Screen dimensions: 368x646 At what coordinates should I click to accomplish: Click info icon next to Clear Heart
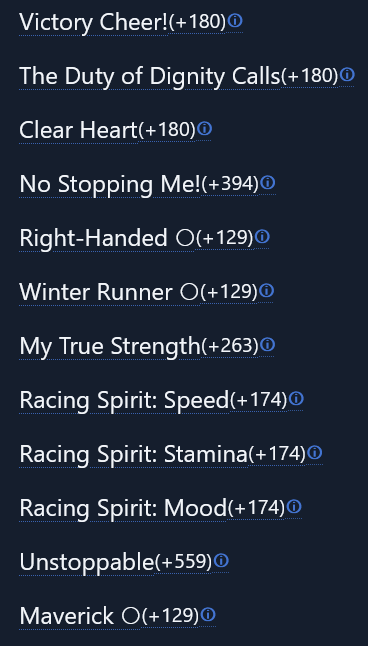click(x=204, y=129)
